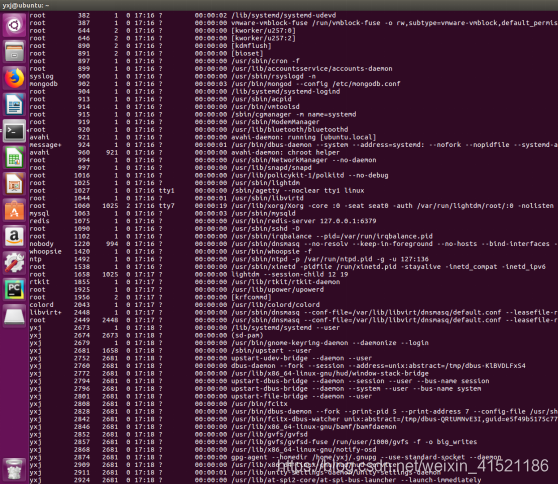Launch Ubuntu Software center
Image resolution: width=559 pixels, height=485 pixels.
(14, 211)
